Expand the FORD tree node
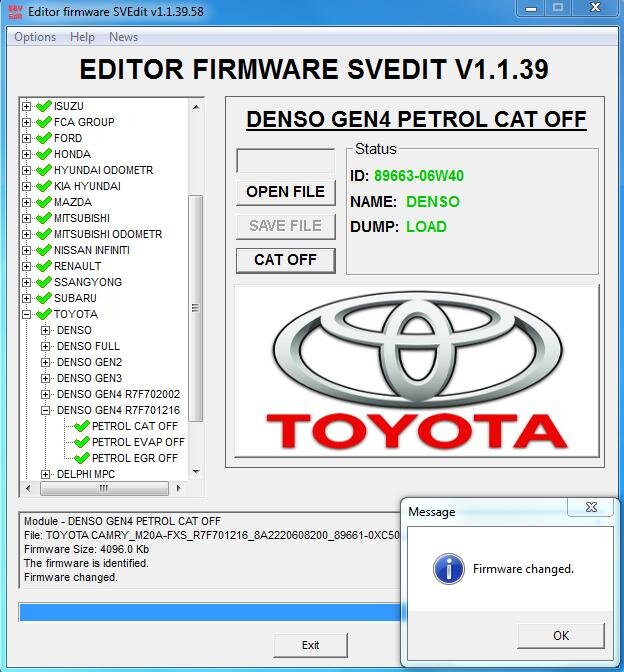 27,138
